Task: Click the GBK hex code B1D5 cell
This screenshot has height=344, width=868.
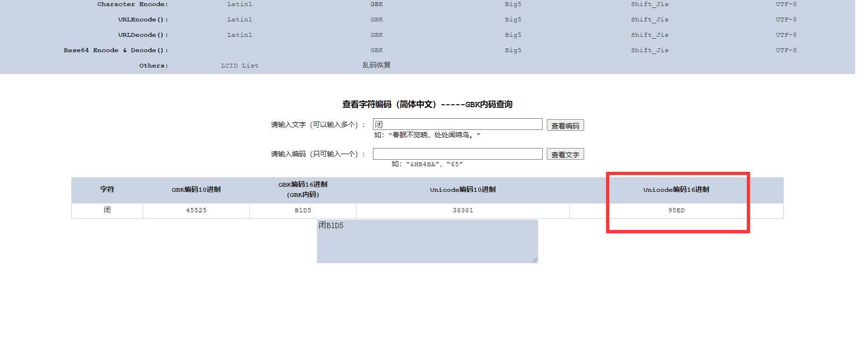Action: click(303, 210)
